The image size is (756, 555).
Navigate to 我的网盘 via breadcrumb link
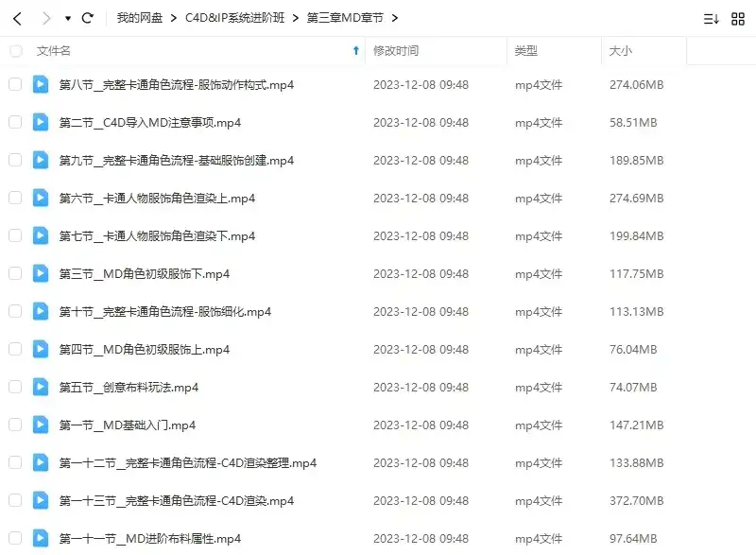[139, 17]
